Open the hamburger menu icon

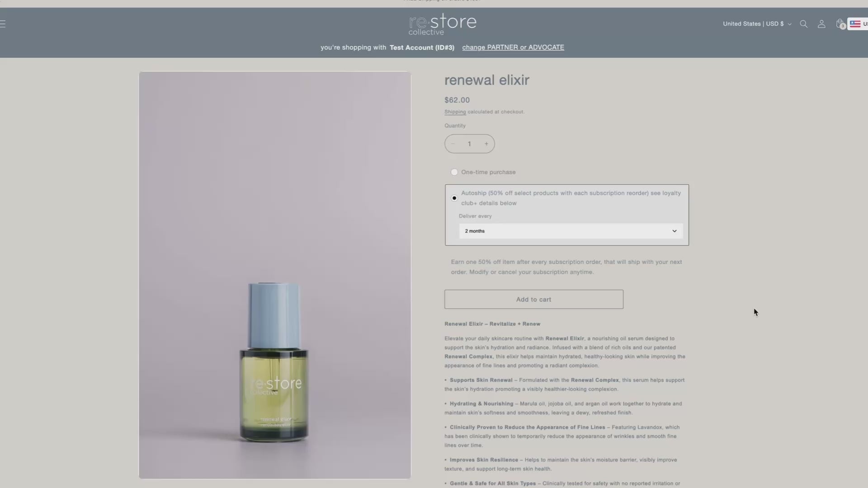(3, 24)
